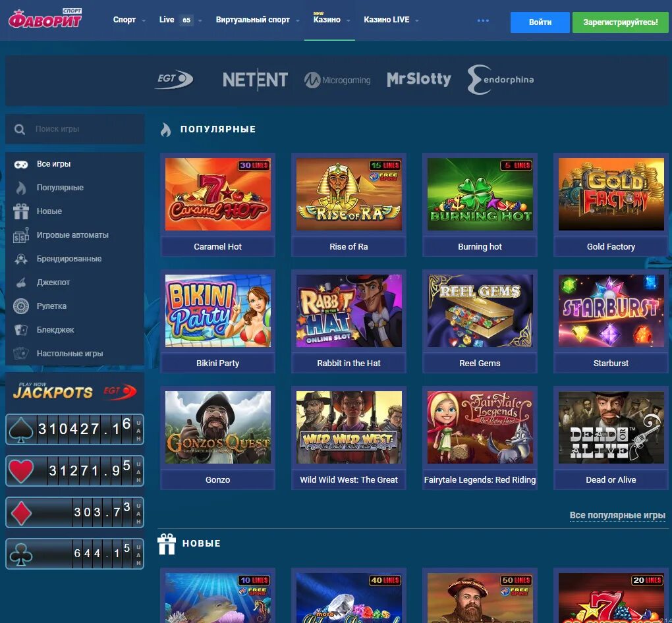Click the heart jackpot counter 31271.95
This screenshot has width=672, height=623.
[x=74, y=471]
